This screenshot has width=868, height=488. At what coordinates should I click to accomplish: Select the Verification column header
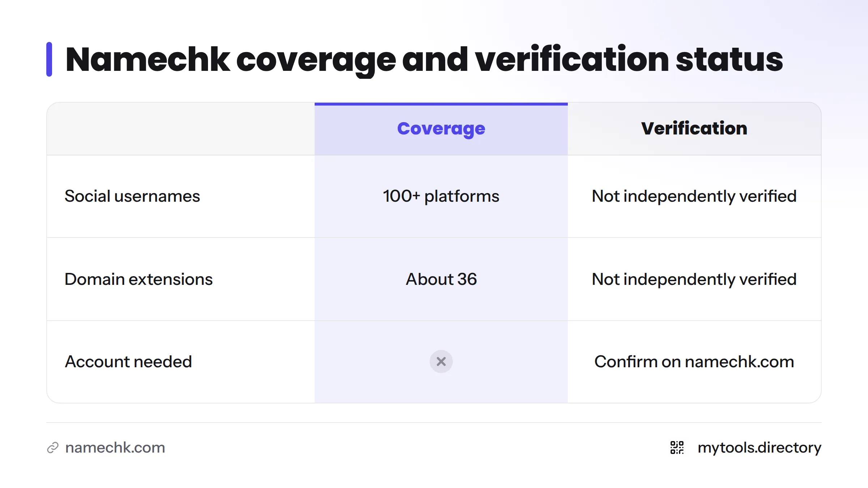[694, 128]
